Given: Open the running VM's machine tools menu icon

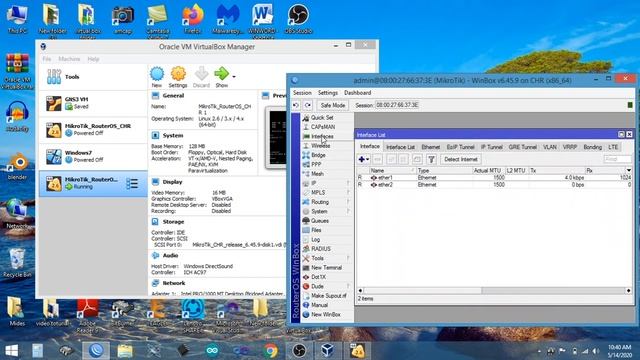Looking at the screenshot, I should (132, 184).
